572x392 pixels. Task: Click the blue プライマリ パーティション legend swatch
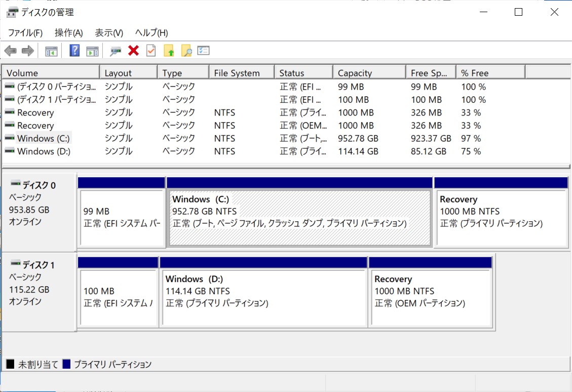(x=66, y=364)
